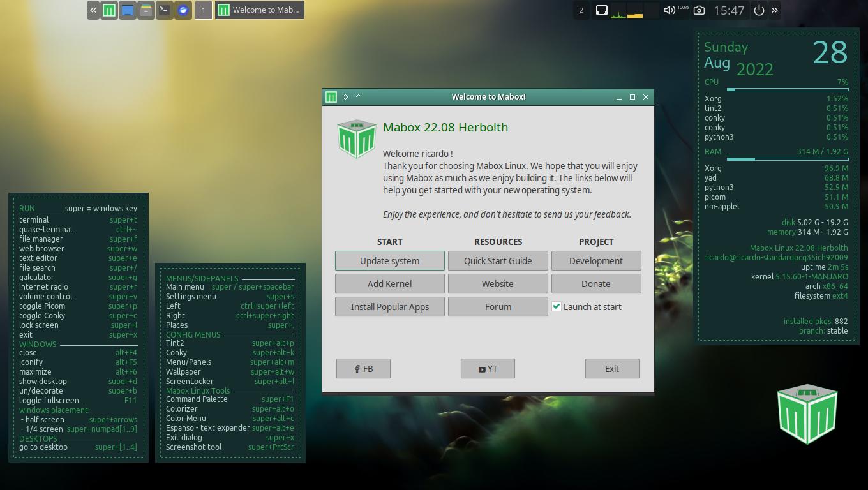Click the yellow memory graph in panel
Screen dimensions: 868x490
click(635, 10)
